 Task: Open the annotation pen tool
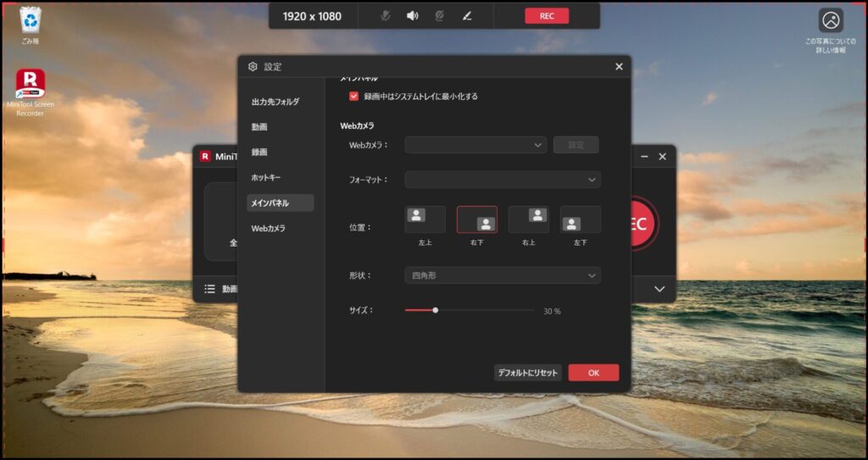tap(466, 15)
